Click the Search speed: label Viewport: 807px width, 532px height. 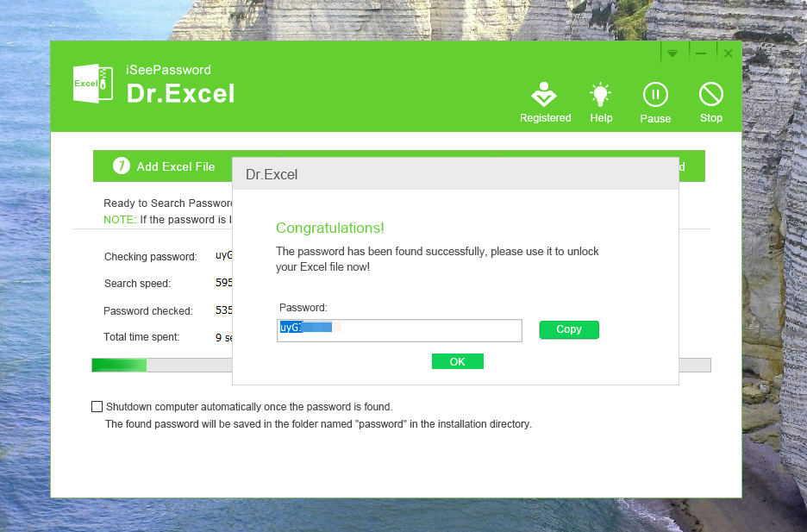tap(137, 284)
